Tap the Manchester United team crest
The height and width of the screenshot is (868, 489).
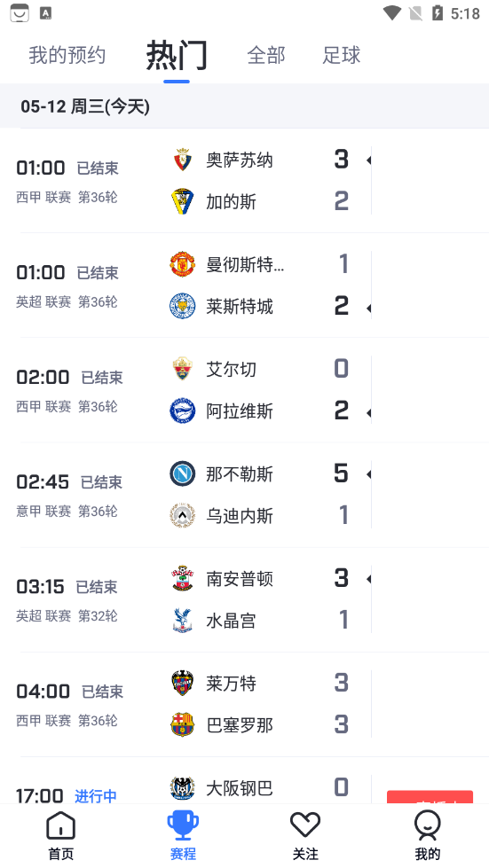(x=182, y=264)
